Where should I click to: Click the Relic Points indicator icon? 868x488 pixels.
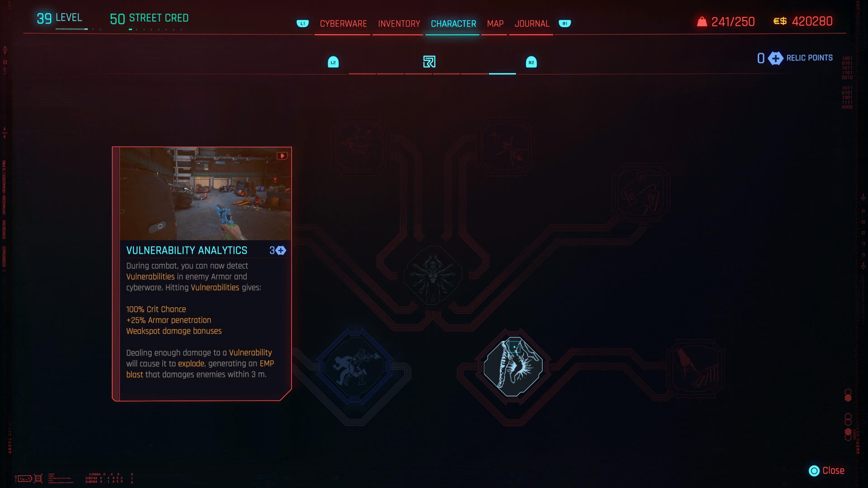[x=775, y=58]
